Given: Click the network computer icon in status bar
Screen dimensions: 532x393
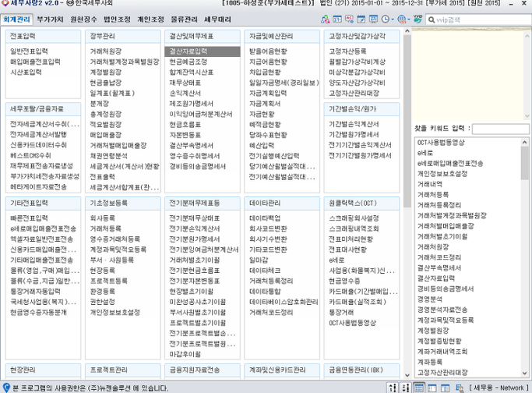Looking at the screenshot, I should tap(460, 388).
